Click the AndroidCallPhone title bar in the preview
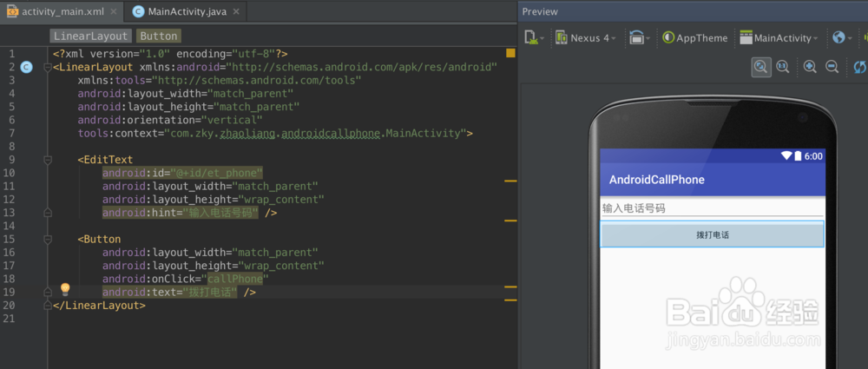 click(x=713, y=180)
